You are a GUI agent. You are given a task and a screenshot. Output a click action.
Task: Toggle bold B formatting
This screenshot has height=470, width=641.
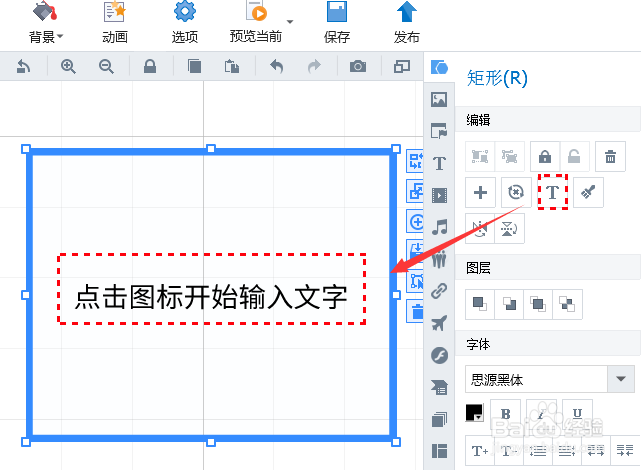pyautogui.click(x=505, y=413)
